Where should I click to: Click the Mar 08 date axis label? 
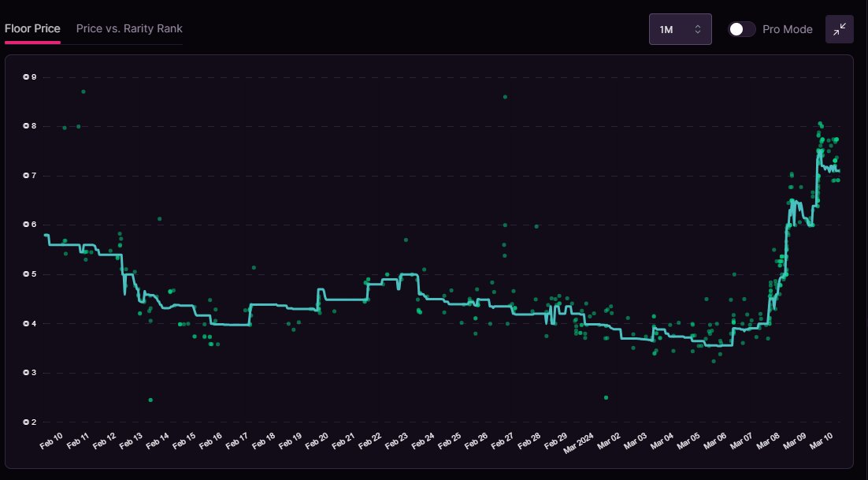pos(768,441)
